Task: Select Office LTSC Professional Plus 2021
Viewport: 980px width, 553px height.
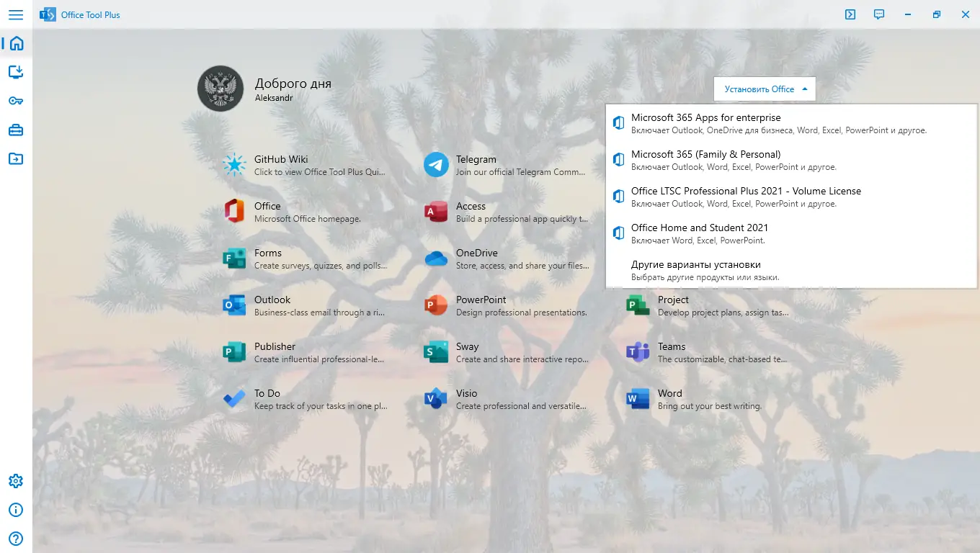Action: [x=791, y=197]
